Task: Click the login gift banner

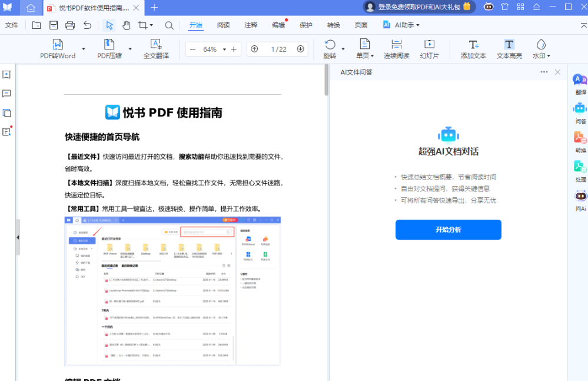Action: 419,6
